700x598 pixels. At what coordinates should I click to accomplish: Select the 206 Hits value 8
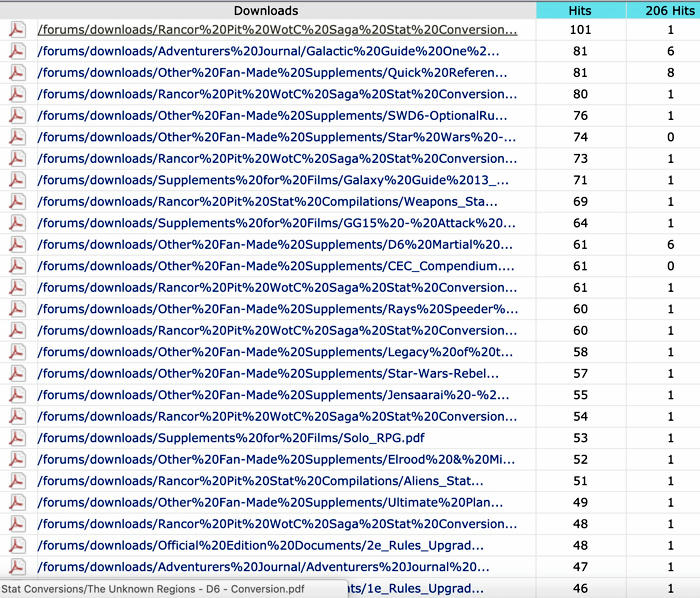pyautogui.click(x=671, y=72)
